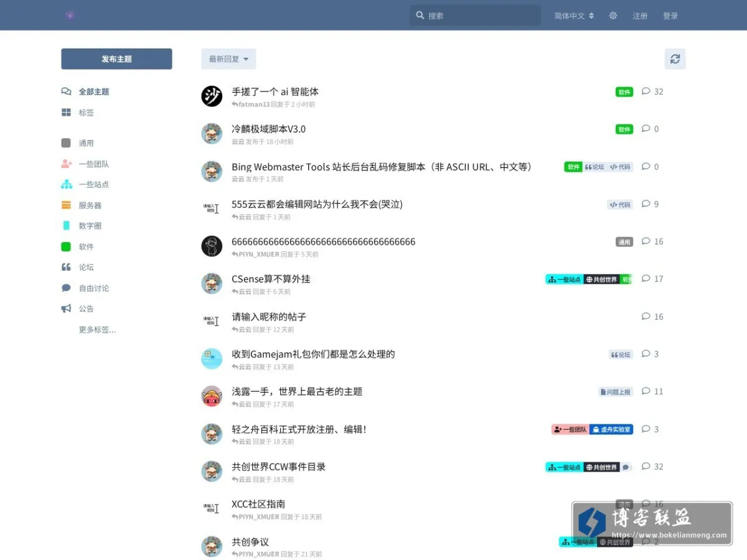Click the 一些团队 people icon
The height and width of the screenshot is (560, 747).
click(x=66, y=164)
